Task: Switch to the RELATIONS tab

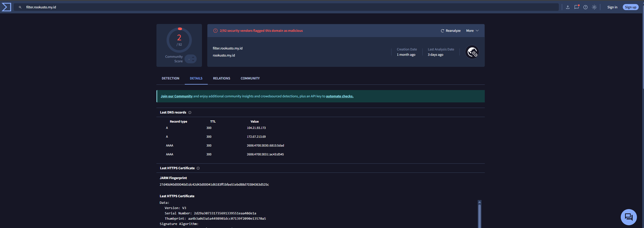Action: (221, 78)
